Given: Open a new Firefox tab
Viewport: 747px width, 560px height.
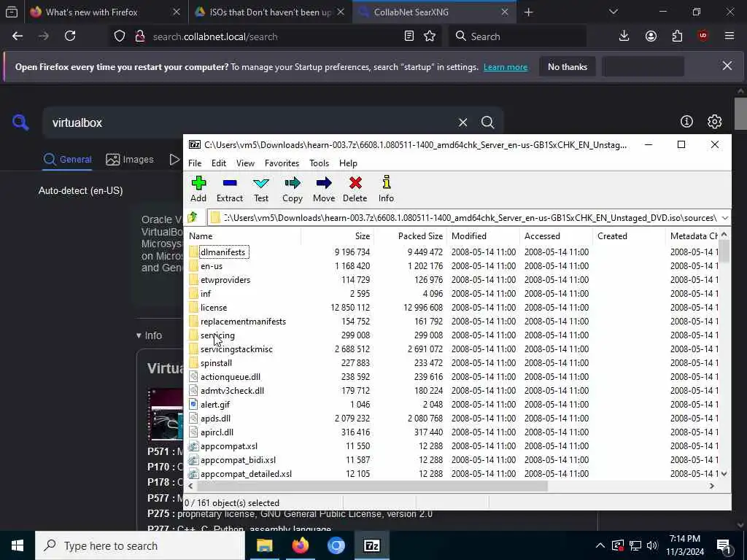Looking at the screenshot, I should pyautogui.click(x=528, y=12).
